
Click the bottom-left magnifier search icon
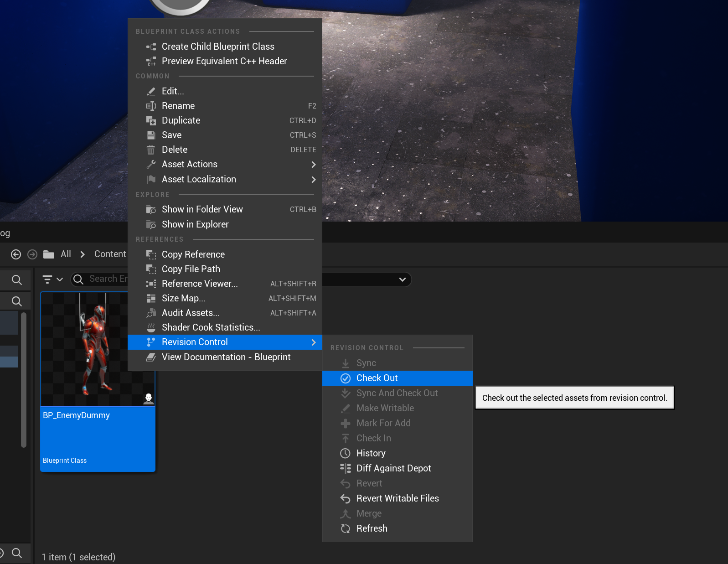pyautogui.click(x=17, y=553)
